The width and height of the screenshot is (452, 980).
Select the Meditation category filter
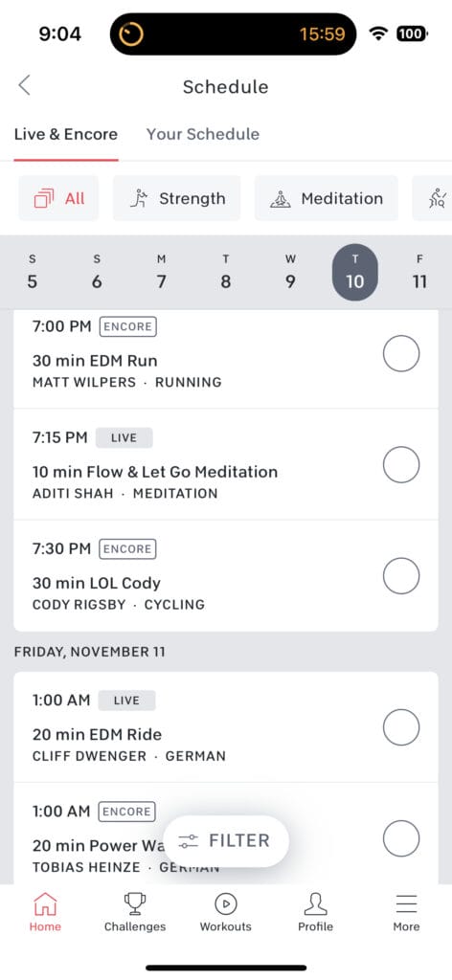click(x=326, y=198)
